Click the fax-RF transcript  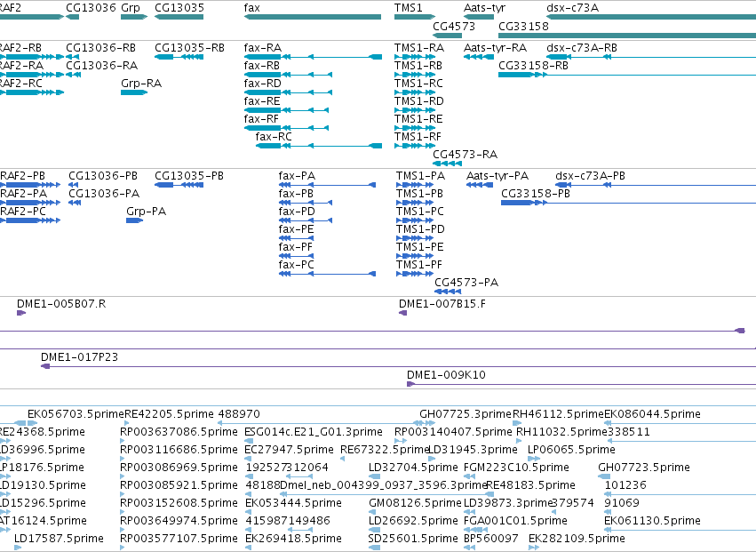click(261, 119)
